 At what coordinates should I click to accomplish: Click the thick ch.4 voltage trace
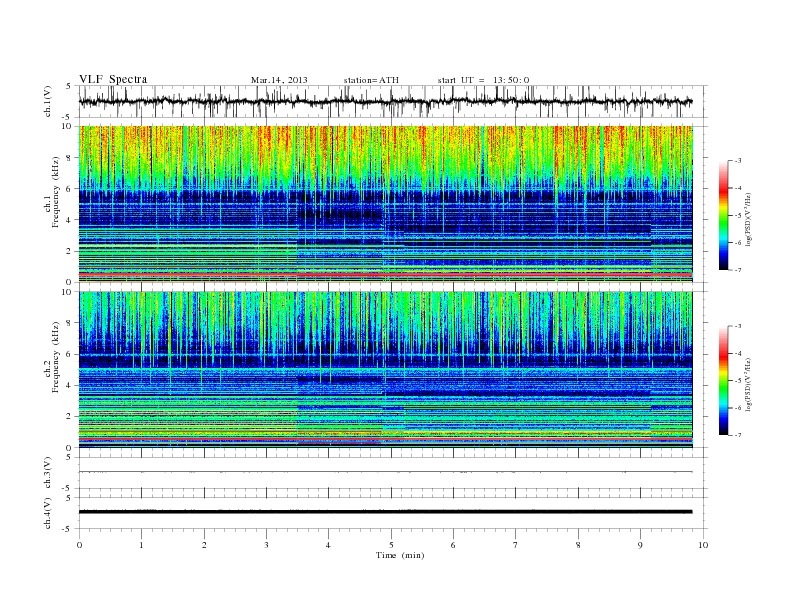pos(385,512)
